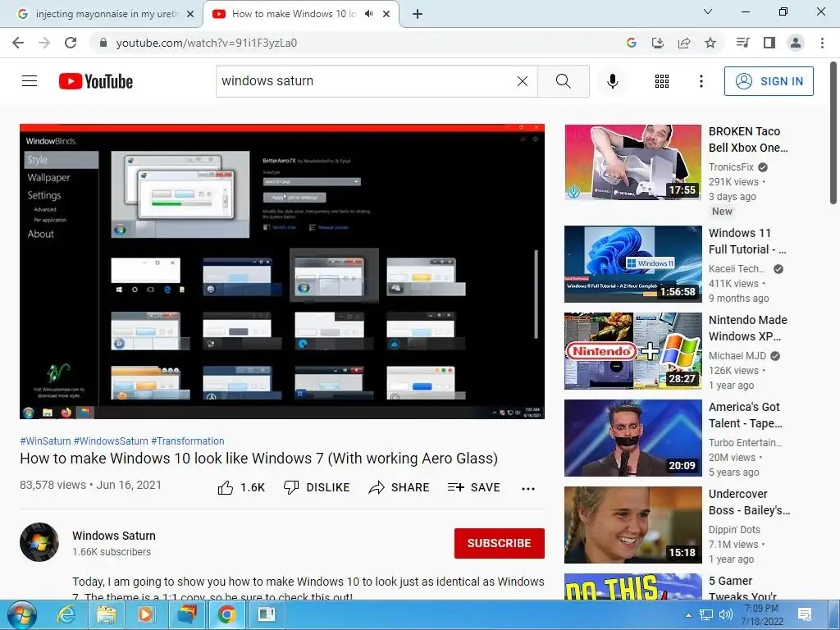Screen dimensions: 840x630
Task: Open Chrome media controls icon
Action: tap(742, 43)
